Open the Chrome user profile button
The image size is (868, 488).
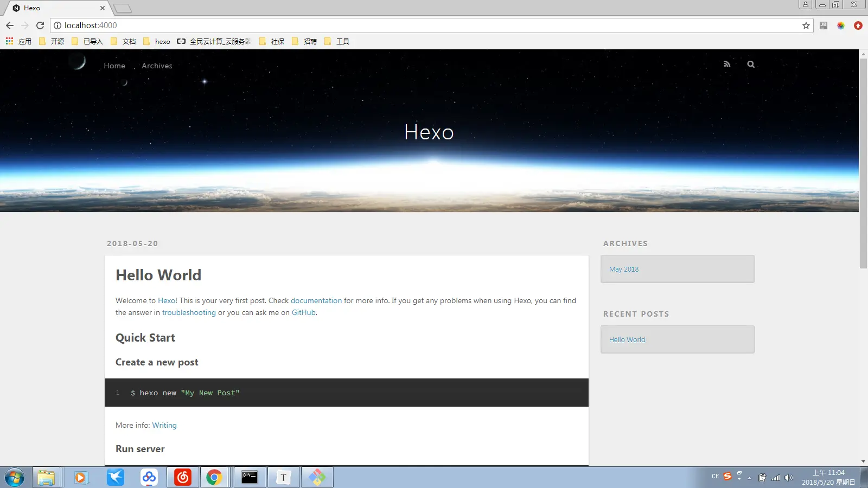pyautogui.click(x=806, y=5)
